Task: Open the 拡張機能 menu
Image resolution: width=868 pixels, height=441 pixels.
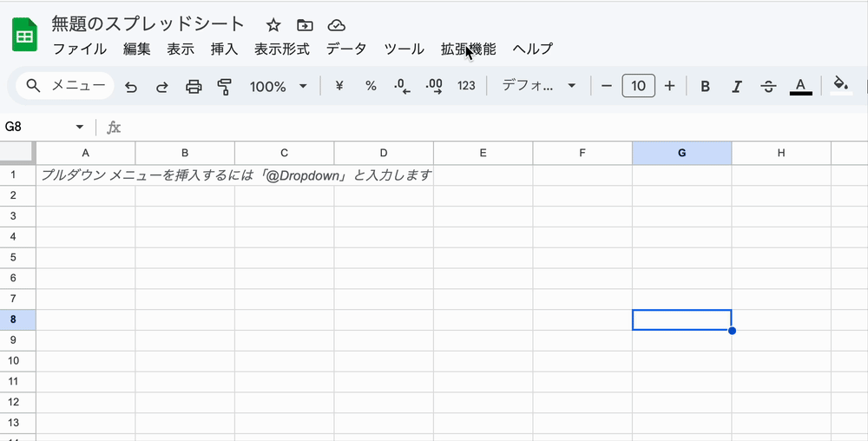Action: (469, 49)
